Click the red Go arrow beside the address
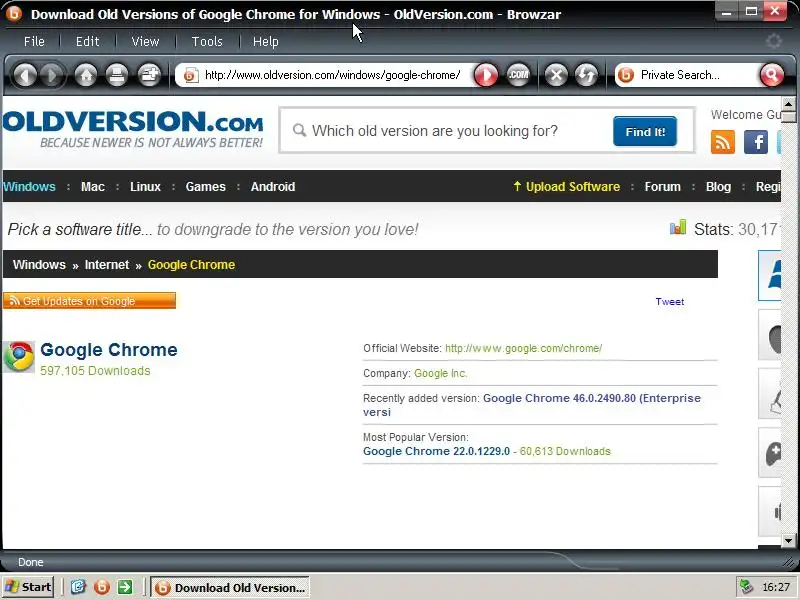This screenshot has height=600, width=800. click(486, 76)
